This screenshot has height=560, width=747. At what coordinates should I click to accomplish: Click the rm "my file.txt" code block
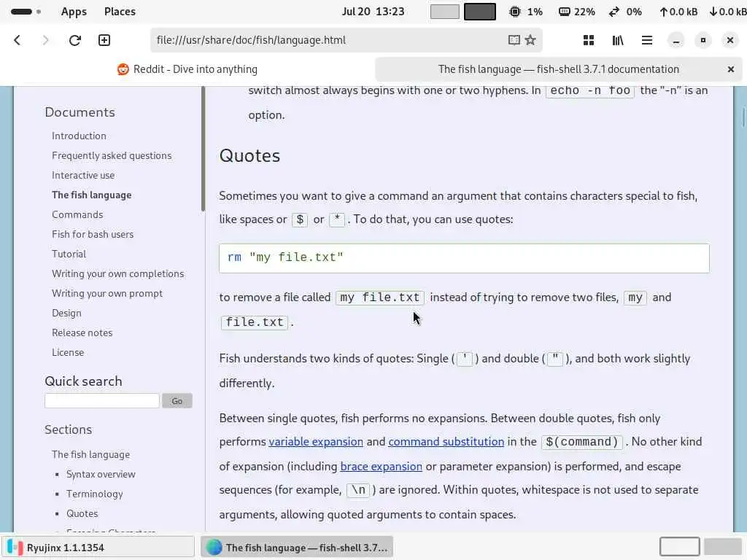[x=464, y=258]
